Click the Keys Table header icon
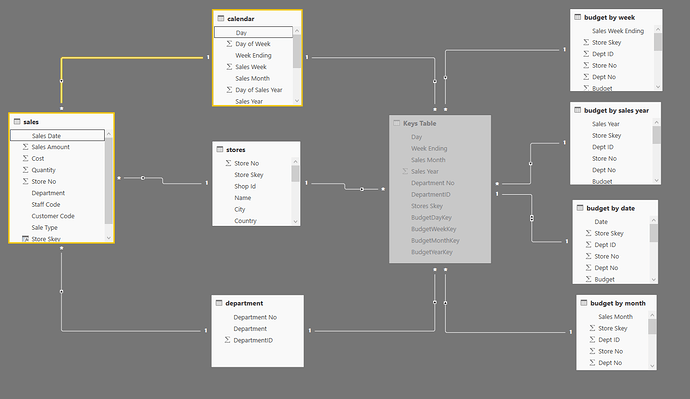The height and width of the screenshot is (399, 690). point(397,123)
